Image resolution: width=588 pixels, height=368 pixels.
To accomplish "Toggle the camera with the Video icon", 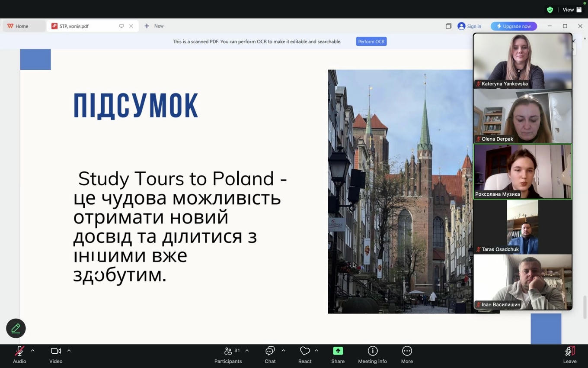I will point(55,351).
